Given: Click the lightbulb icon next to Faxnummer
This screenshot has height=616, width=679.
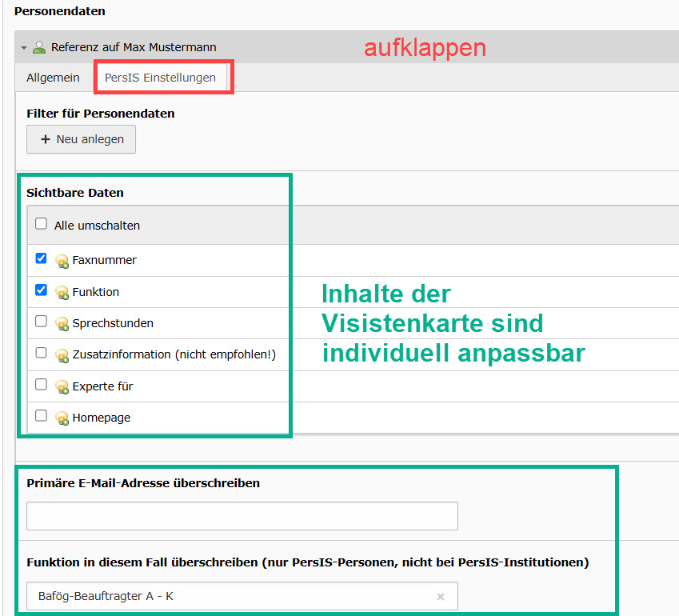Looking at the screenshot, I should (x=62, y=261).
